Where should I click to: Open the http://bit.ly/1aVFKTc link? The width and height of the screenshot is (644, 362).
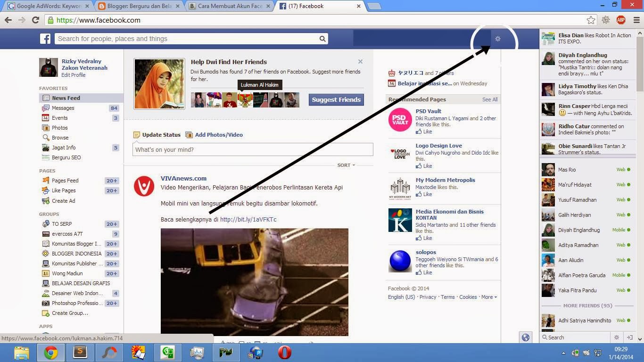[248, 219]
